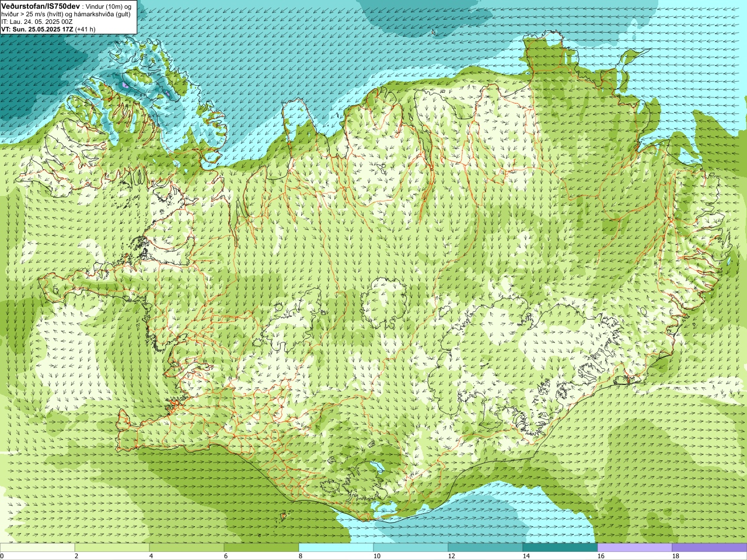Click the 'VT: Sun. 25.05.2025 17Z' line
The width and height of the screenshot is (747, 560).
click(37, 29)
